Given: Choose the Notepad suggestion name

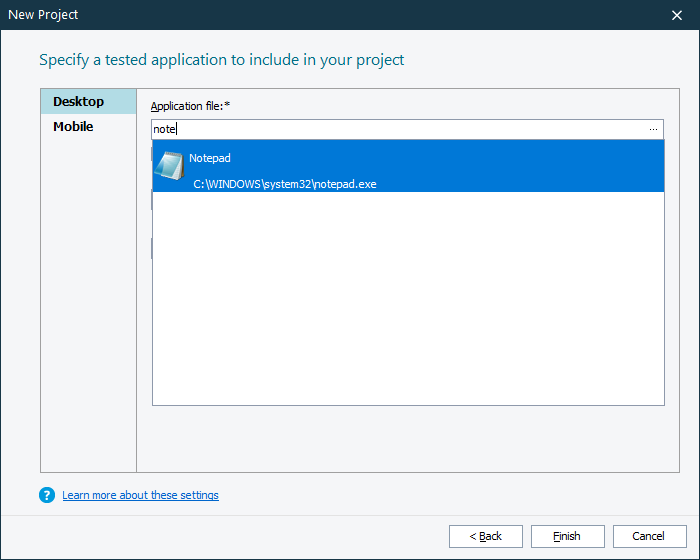Looking at the screenshot, I should (x=210, y=158).
